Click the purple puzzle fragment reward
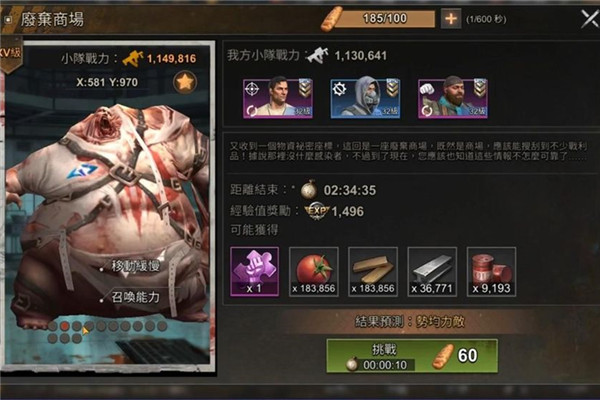 pos(254,271)
